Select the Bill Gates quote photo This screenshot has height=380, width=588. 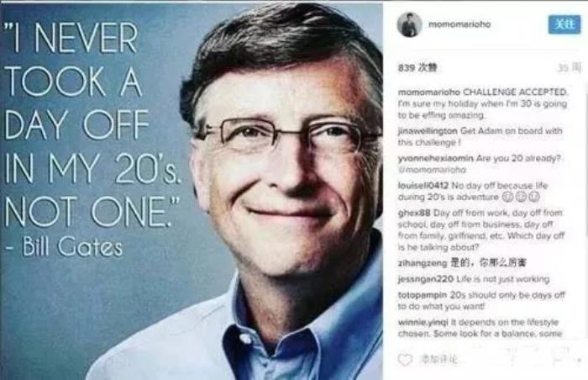192,191
